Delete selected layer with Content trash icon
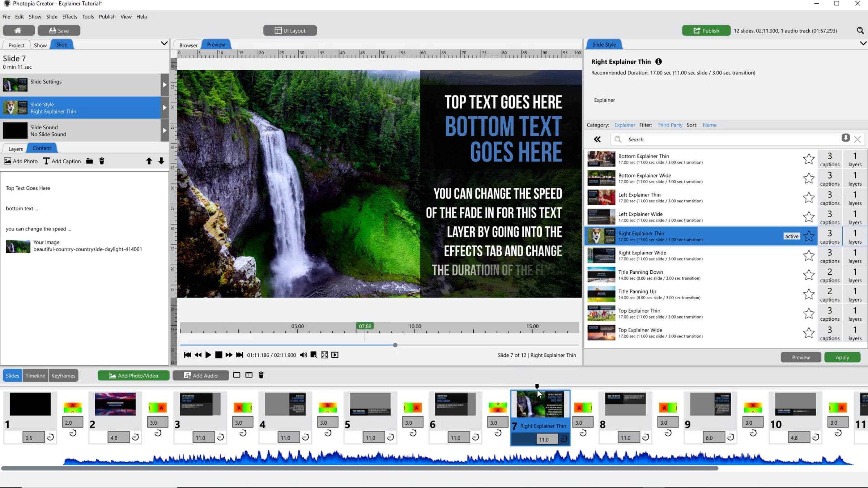 click(x=102, y=161)
